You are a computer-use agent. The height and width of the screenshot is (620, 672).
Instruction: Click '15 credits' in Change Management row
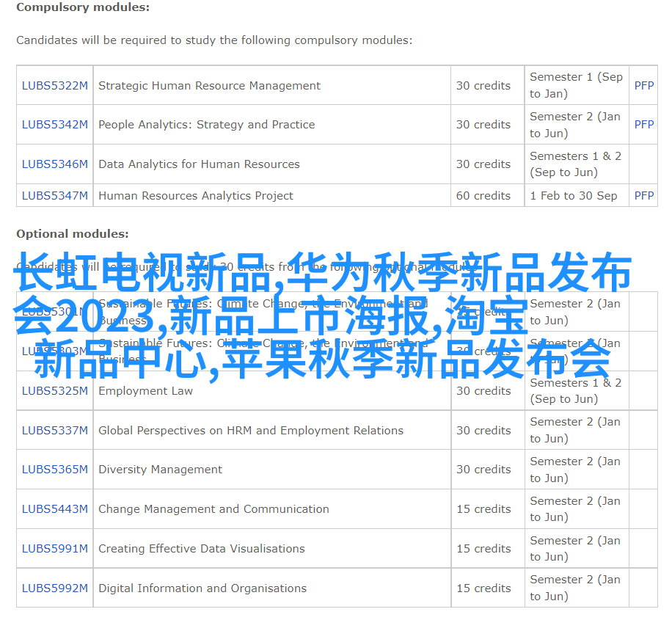coord(483,508)
